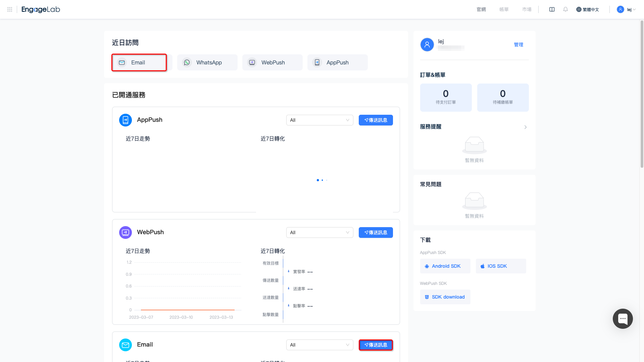Click the page vertical scrollbar

[x=642, y=94]
